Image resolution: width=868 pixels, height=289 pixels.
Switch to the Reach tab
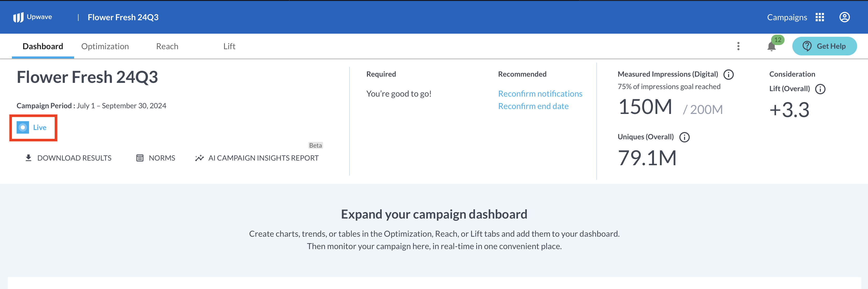[167, 46]
